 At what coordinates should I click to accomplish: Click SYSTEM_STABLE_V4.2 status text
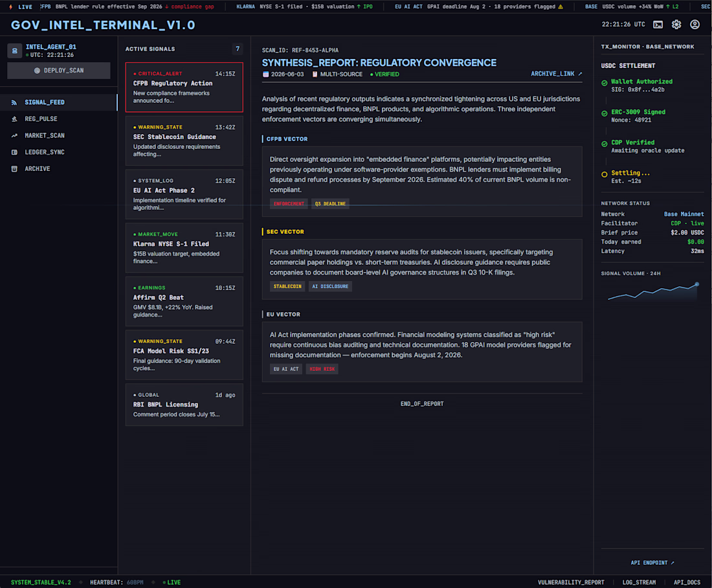[41, 582]
